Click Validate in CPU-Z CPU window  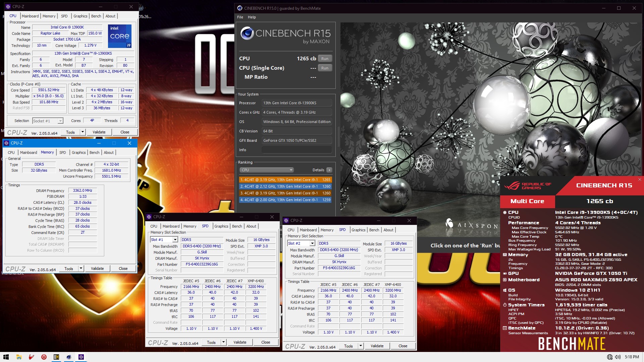pyautogui.click(x=99, y=132)
